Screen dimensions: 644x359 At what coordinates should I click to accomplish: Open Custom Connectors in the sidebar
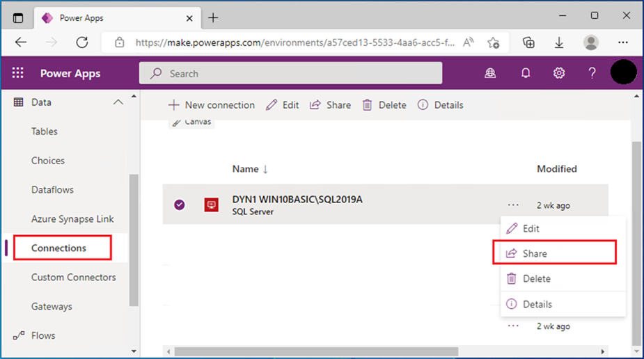click(x=74, y=277)
